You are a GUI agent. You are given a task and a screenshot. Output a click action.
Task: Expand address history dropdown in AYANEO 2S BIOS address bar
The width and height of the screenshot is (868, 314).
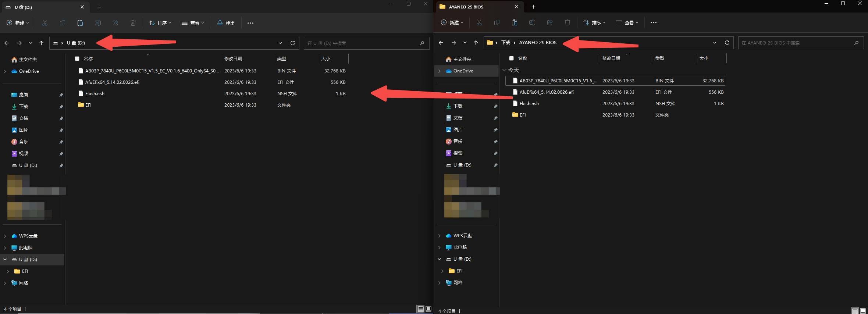[715, 43]
